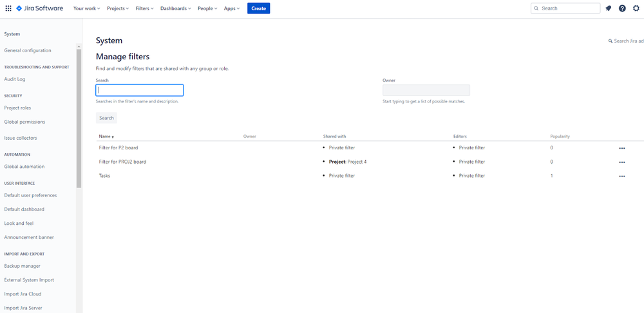Click the Jira Software logo
Viewport: 644px width, 313px height.
(39, 8)
